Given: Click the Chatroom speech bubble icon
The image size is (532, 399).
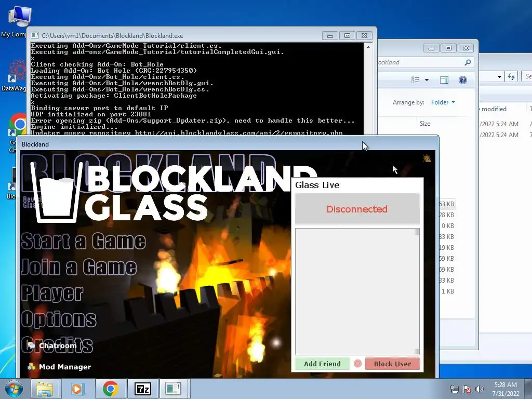Looking at the screenshot, I should point(32,345).
